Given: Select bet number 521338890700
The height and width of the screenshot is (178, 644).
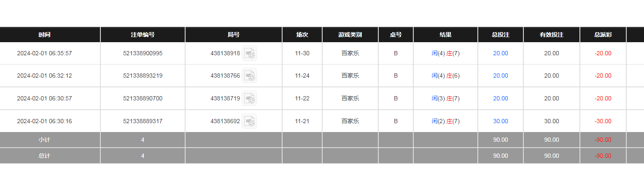Looking at the screenshot, I should click(143, 98).
